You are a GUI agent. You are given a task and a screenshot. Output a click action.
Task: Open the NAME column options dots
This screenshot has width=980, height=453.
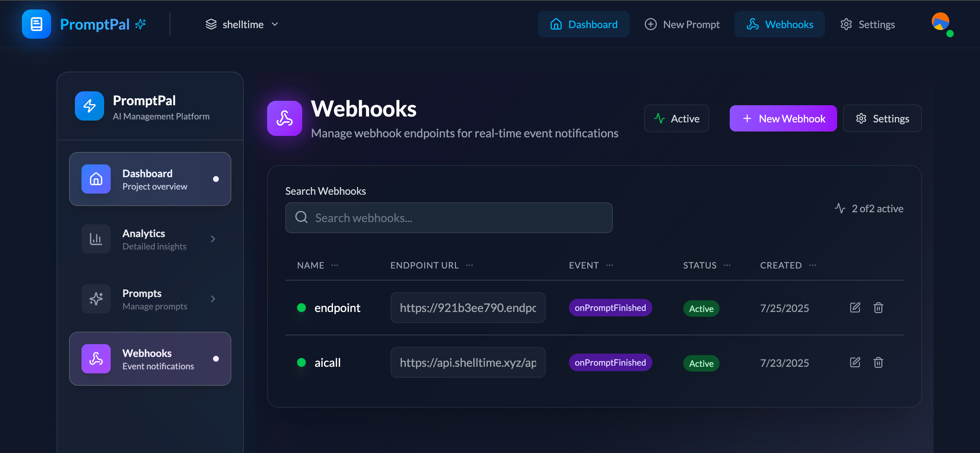[335, 265]
